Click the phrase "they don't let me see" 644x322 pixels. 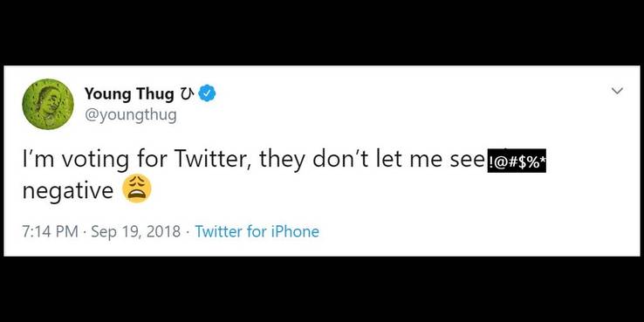click(x=372, y=160)
